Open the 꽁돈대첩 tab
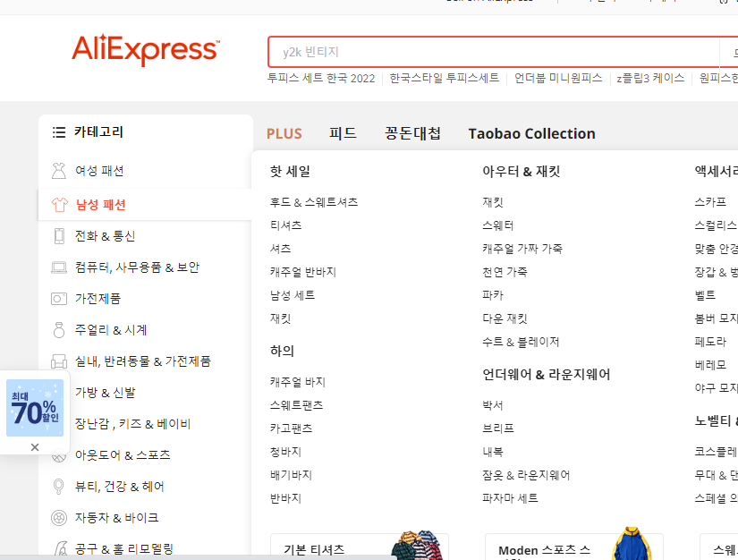Screen dimensions: 738x560 412,133
